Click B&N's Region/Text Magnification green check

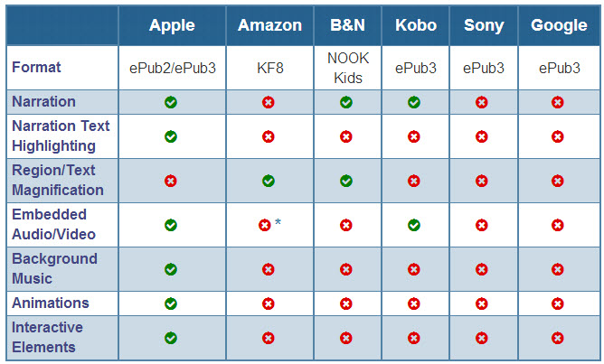tap(346, 181)
